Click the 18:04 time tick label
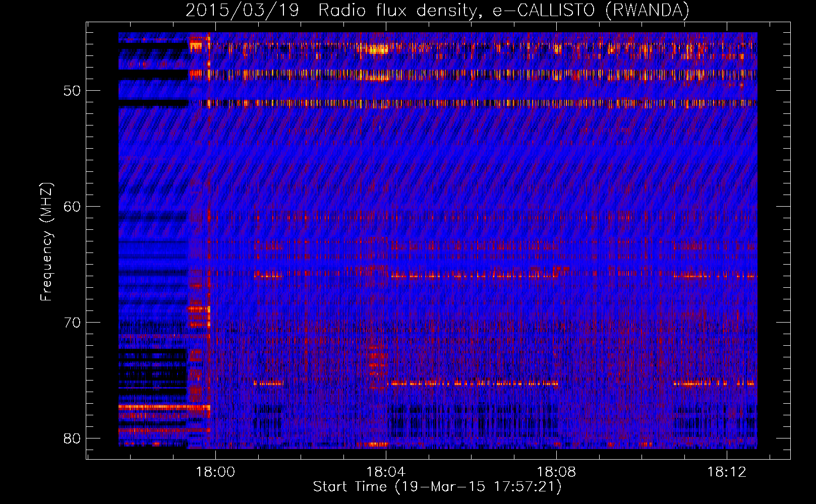This screenshot has width=816, height=504. 386,472
